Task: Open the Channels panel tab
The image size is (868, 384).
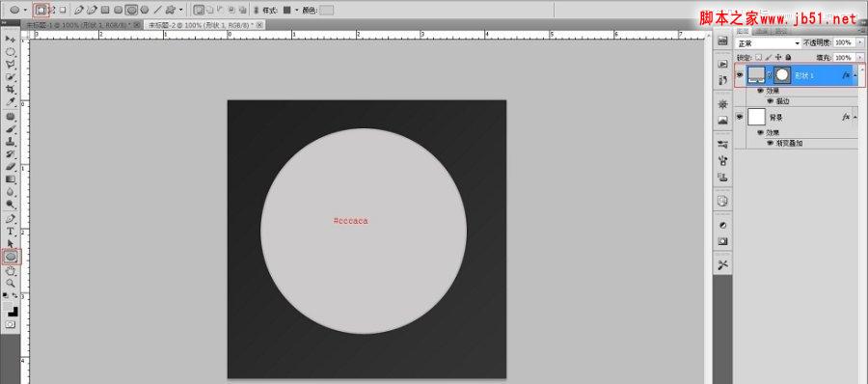Action: (762, 32)
